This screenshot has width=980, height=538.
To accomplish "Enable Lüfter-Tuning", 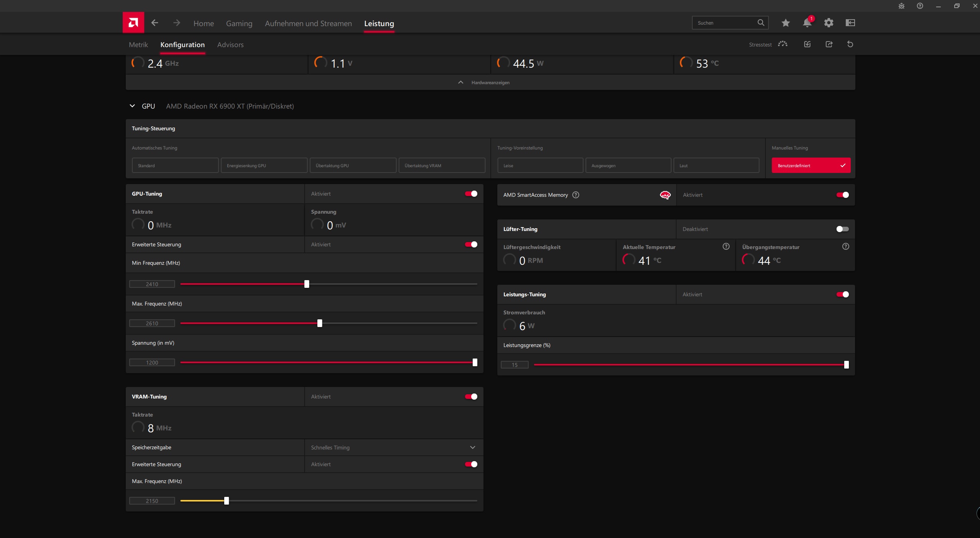I will tap(842, 229).
